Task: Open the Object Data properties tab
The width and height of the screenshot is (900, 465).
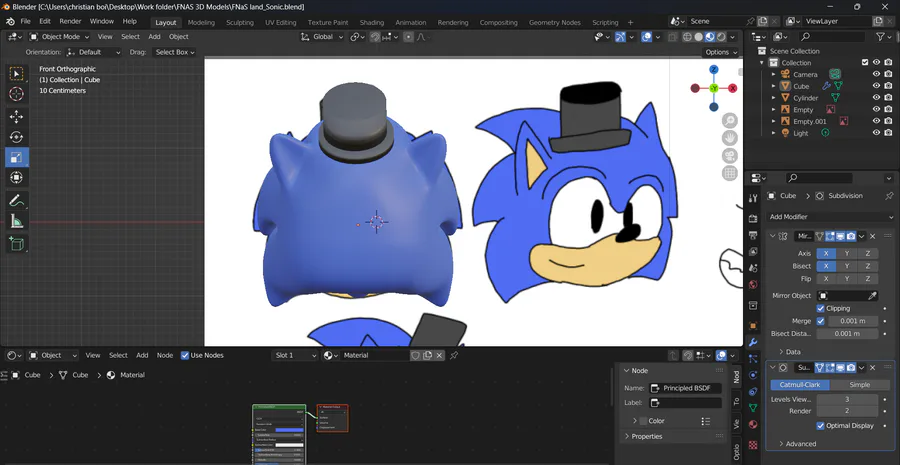Action: (754, 408)
